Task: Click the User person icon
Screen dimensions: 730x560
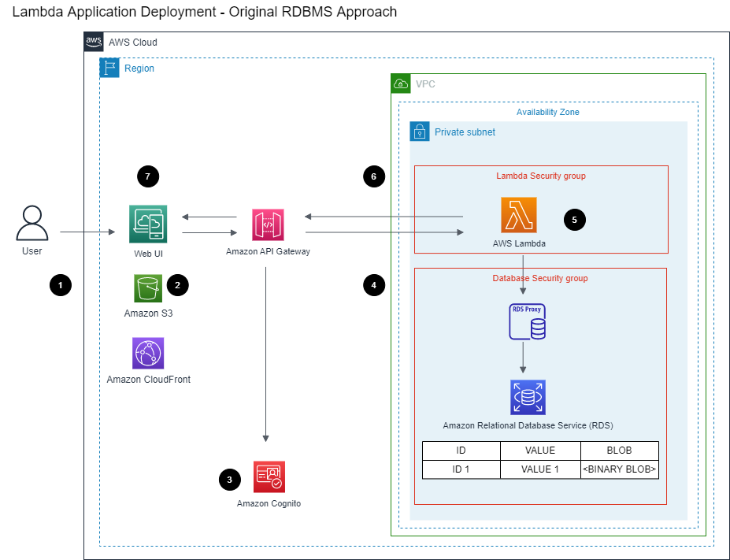Action: coord(32,223)
